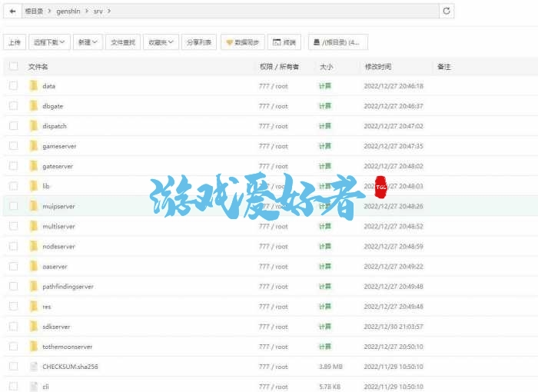The image size is (538, 392).
Task: Click the CHECKSUM.sha256 file icon
Action: pos(34,367)
